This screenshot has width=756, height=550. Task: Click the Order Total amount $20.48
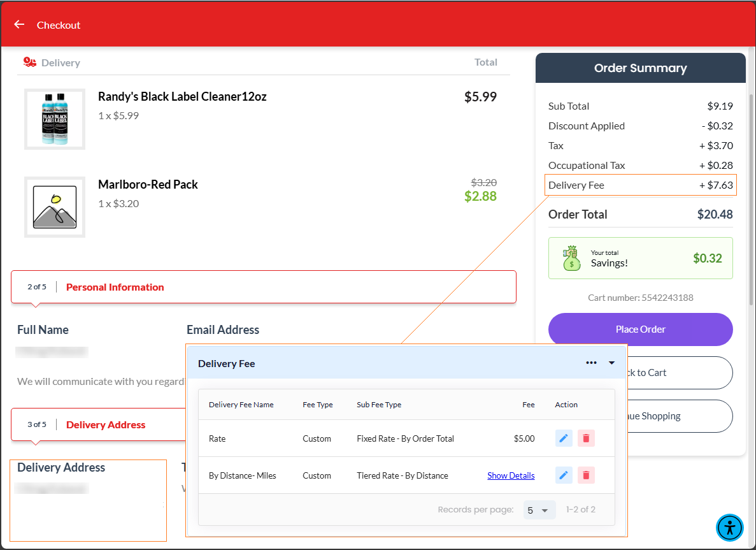point(715,214)
